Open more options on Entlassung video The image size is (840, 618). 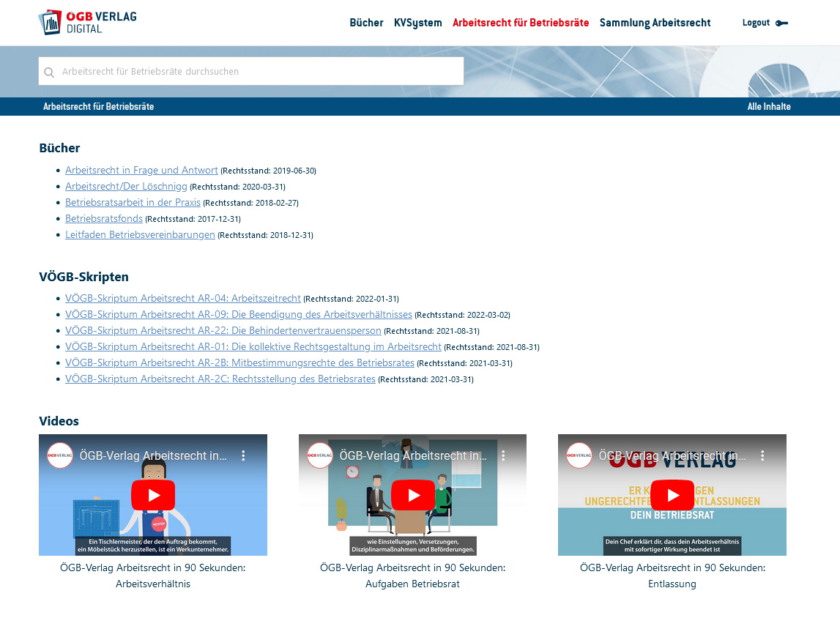coord(762,455)
